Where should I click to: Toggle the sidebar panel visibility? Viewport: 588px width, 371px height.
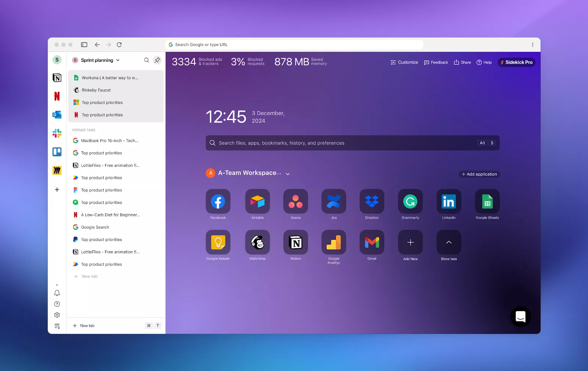84,44
